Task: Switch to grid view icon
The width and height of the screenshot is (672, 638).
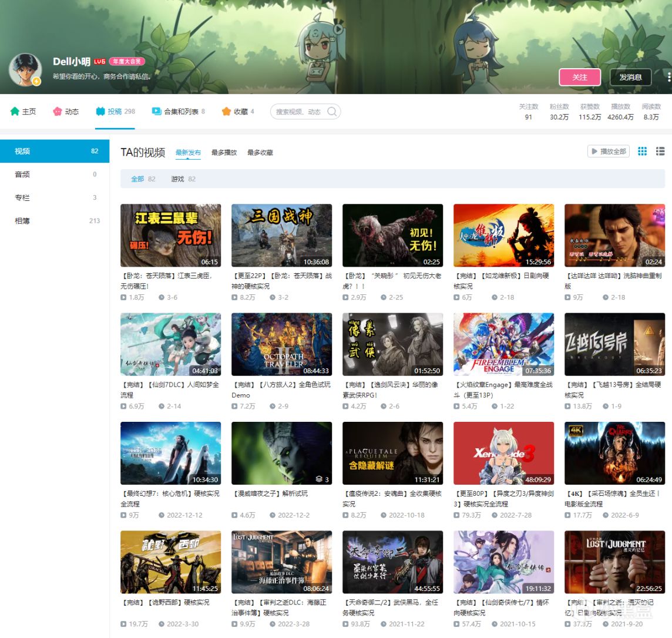Action: click(642, 151)
